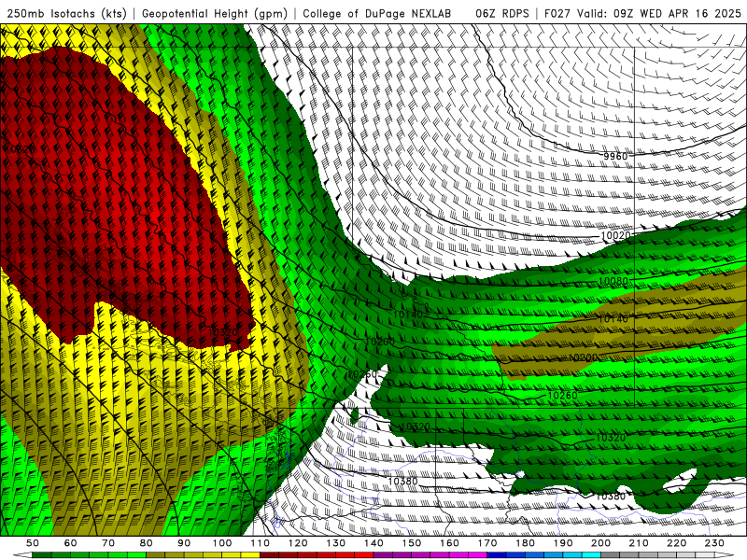Viewport: 747px width, 560px height.
Task: Click the 200 color bar number
Action: click(600, 543)
